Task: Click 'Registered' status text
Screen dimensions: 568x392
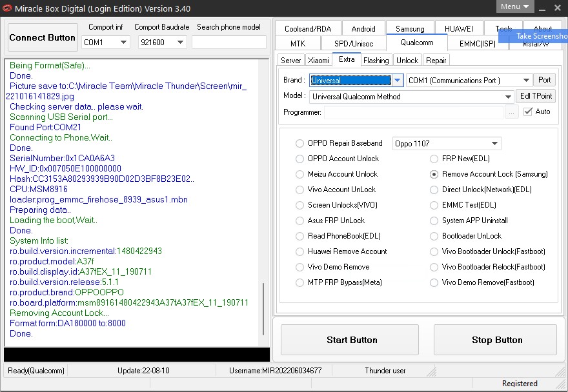Action: point(520,384)
